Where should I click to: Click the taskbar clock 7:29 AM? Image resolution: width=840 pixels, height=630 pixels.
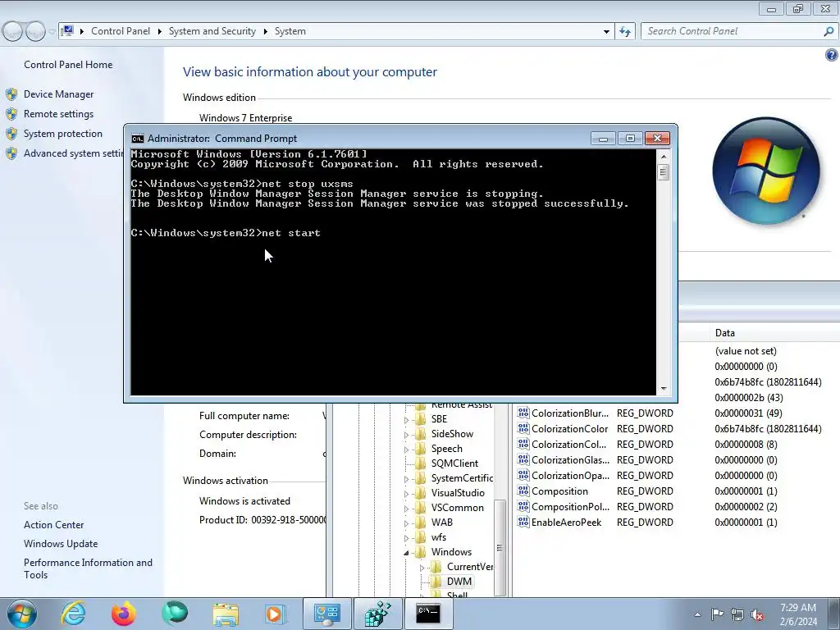point(797,608)
